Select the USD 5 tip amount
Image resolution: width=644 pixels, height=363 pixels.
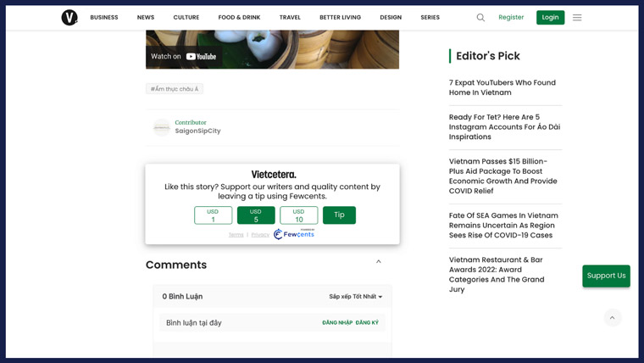point(256,215)
